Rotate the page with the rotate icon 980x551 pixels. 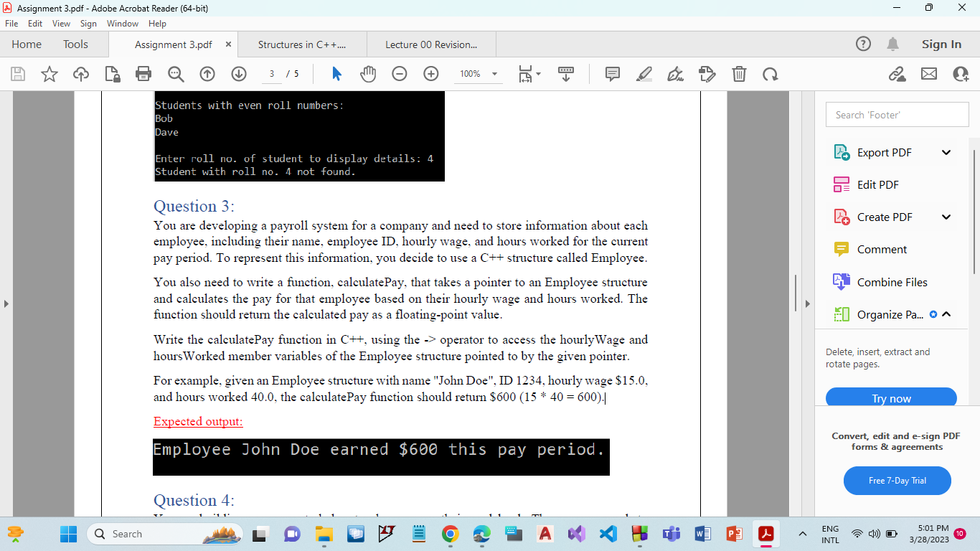tap(771, 74)
